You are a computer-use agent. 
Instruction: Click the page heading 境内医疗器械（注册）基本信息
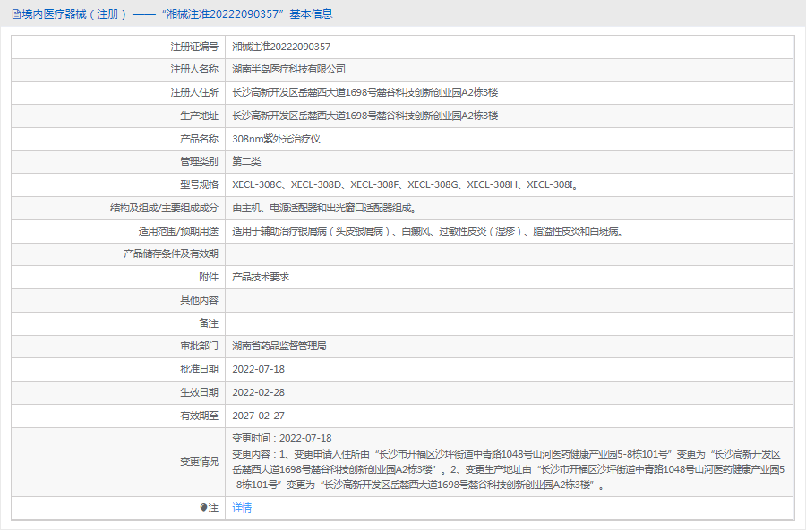click(177, 13)
